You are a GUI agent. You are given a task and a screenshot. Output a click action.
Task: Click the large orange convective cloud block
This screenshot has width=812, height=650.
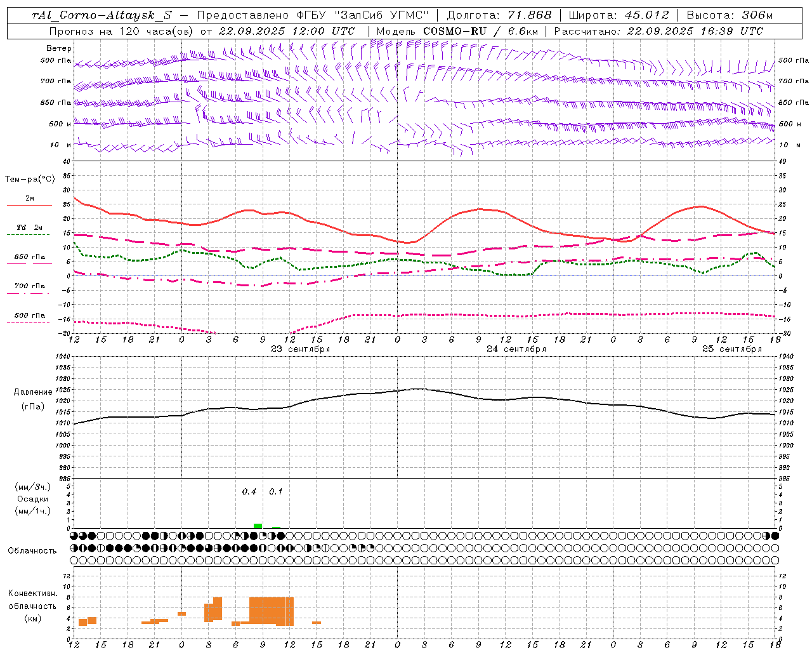(272, 611)
